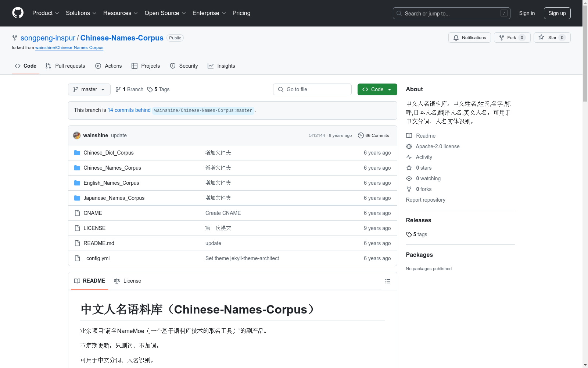Click the English_Names_Corpus folder icon
Viewport: 588px width, 368px height.
tap(77, 183)
